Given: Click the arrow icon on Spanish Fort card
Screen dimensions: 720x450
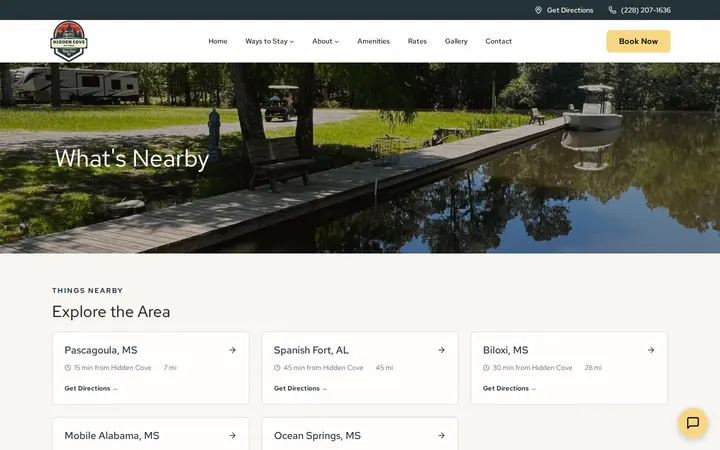Looking at the screenshot, I should click(441, 350).
